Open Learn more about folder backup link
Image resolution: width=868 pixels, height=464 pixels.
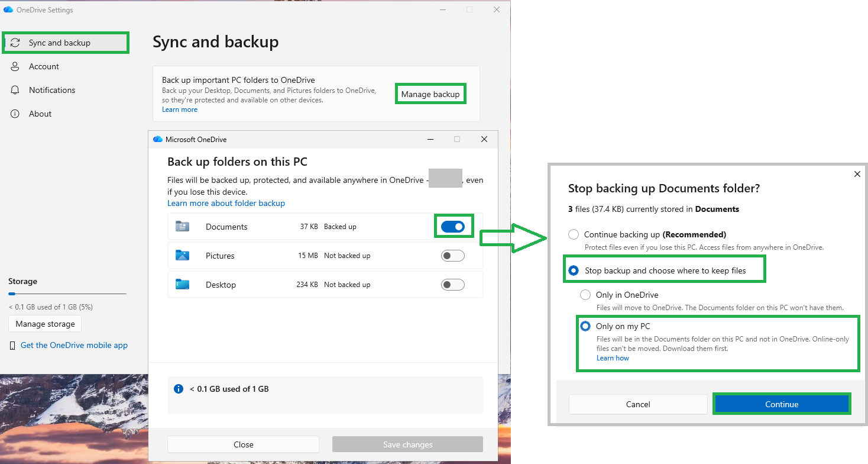pyautogui.click(x=226, y=203)
